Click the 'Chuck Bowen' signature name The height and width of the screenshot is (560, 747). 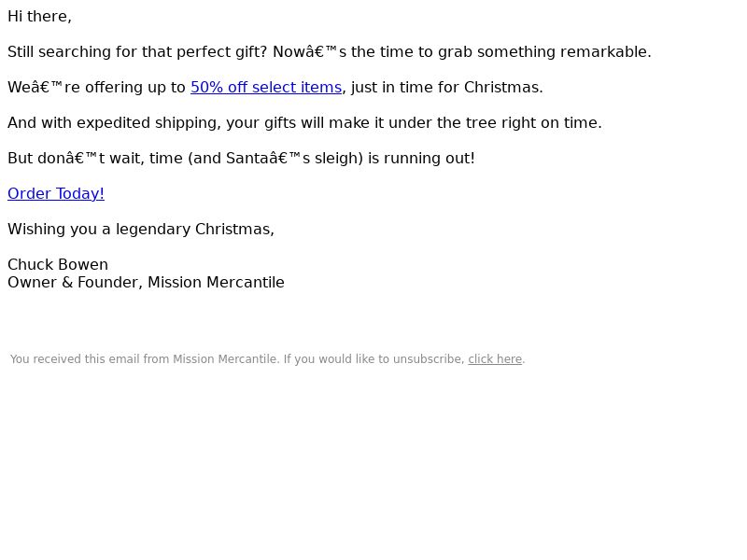click(58, 265)
